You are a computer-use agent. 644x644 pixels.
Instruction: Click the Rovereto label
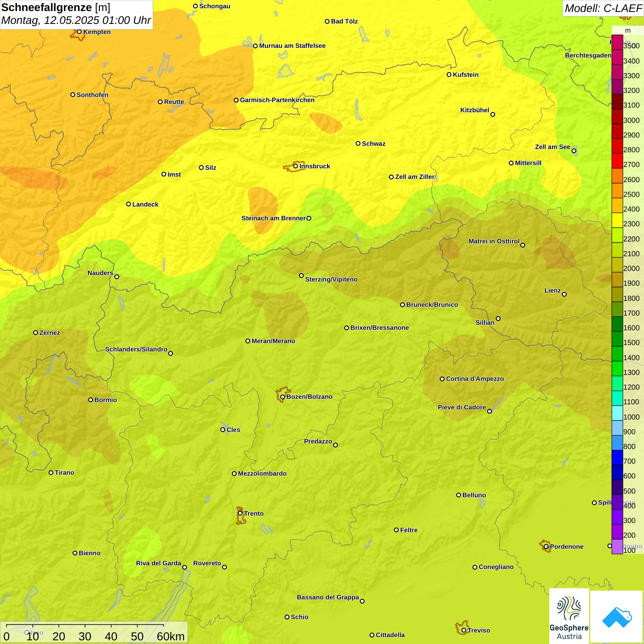click(207, 563)
